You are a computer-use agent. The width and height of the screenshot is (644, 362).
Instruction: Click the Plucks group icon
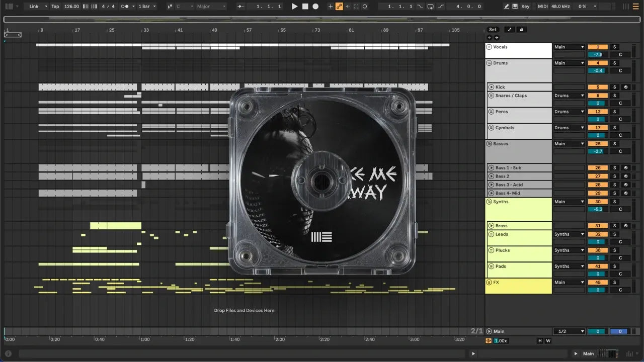pyautogui.click(x=491, y=250)
